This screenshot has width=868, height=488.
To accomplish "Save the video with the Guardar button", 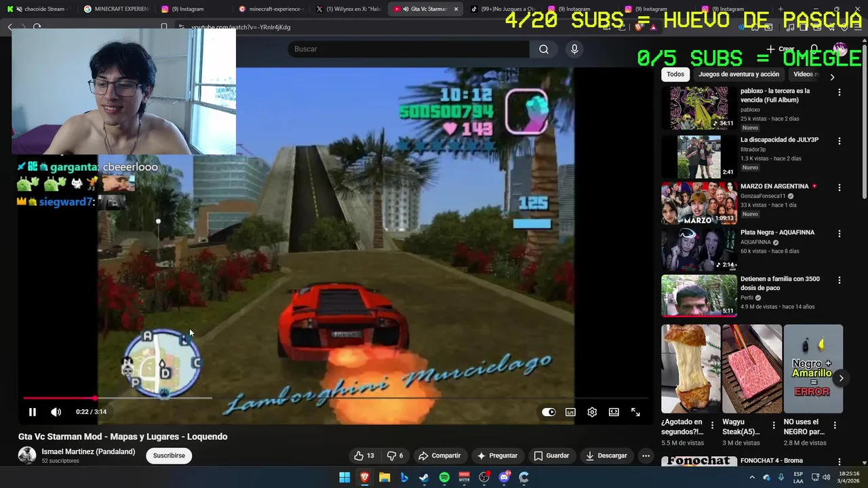I will point(551,455).
